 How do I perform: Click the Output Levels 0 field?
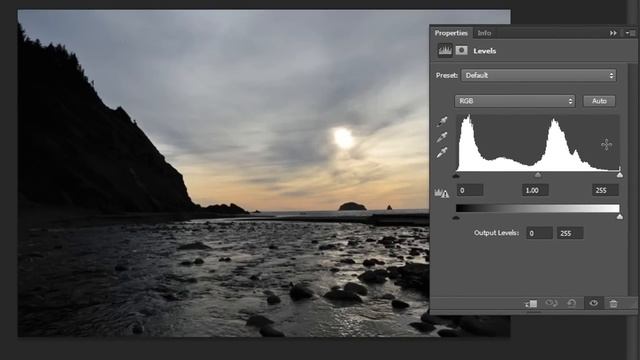point(539,233)
